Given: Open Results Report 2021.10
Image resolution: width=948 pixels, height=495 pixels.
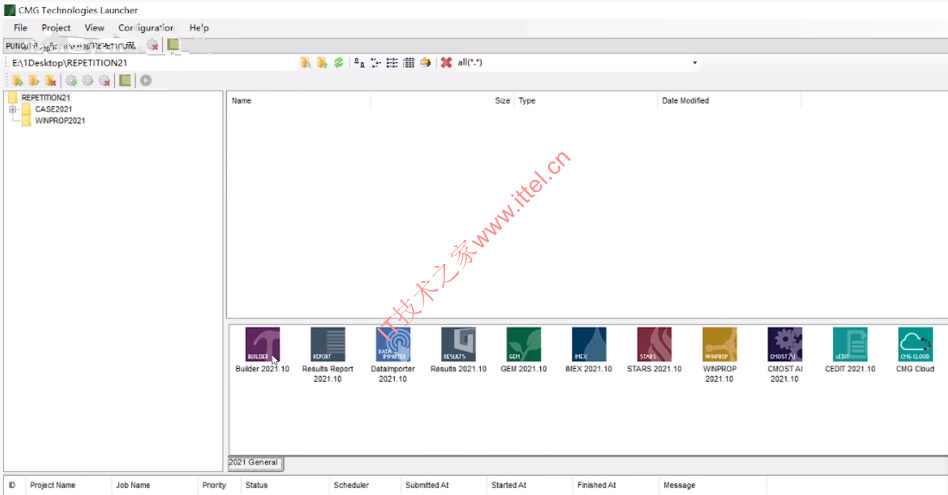Looking at the screenshot, I should coord(328,355).
